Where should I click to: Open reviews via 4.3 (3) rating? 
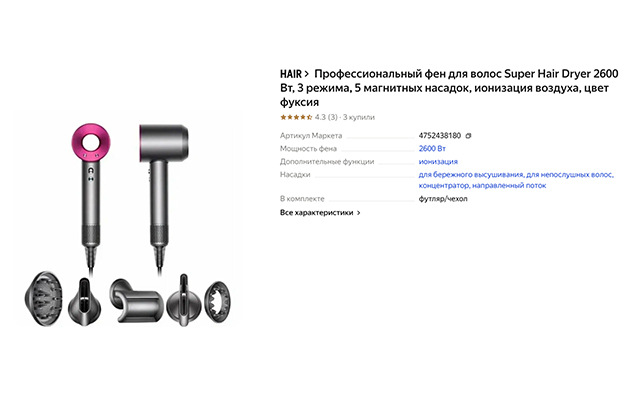coord(326,117)
